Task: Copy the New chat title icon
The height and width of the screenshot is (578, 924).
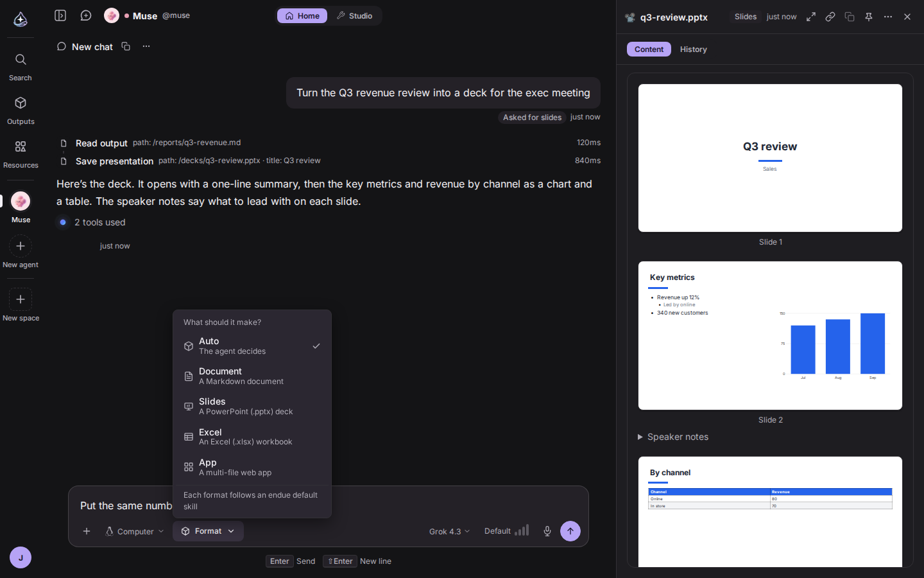Action: (126, 46)
